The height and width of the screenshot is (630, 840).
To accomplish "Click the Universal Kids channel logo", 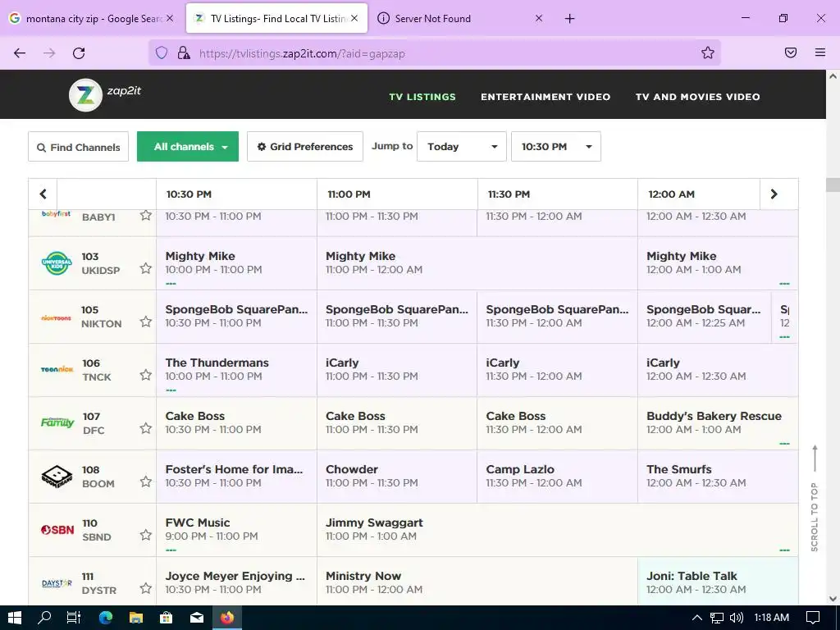I will (57, 263).
